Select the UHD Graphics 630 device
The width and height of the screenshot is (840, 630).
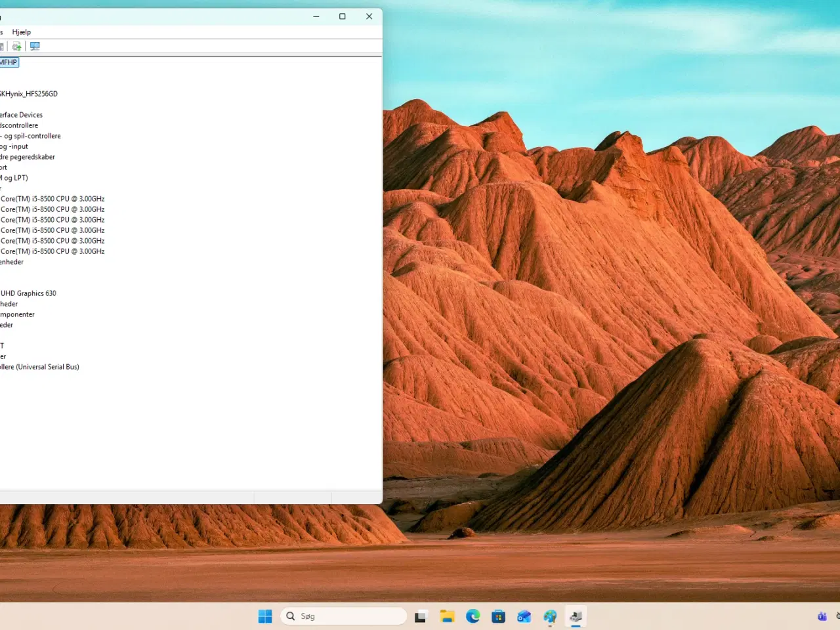[x=29, y=293]
